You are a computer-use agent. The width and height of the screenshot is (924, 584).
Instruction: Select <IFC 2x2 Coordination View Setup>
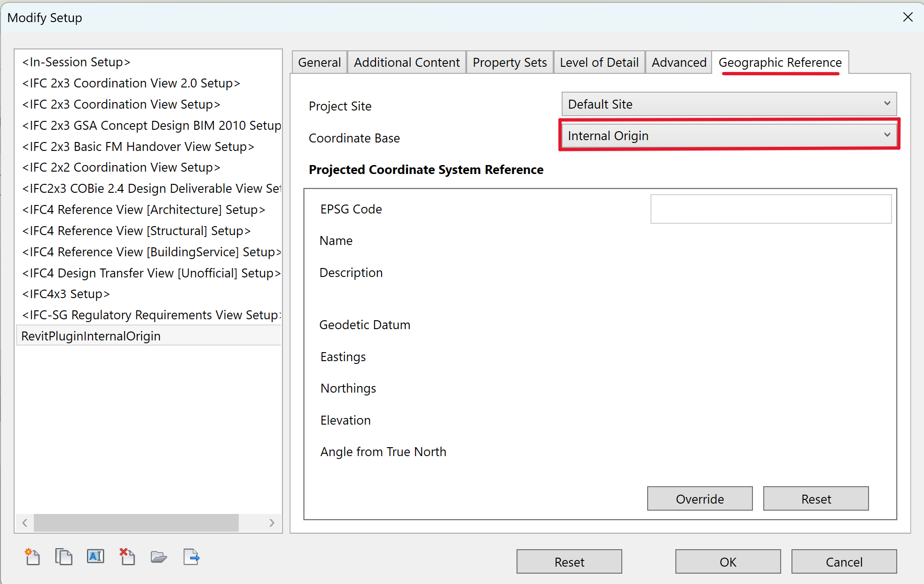coord(149,167)
